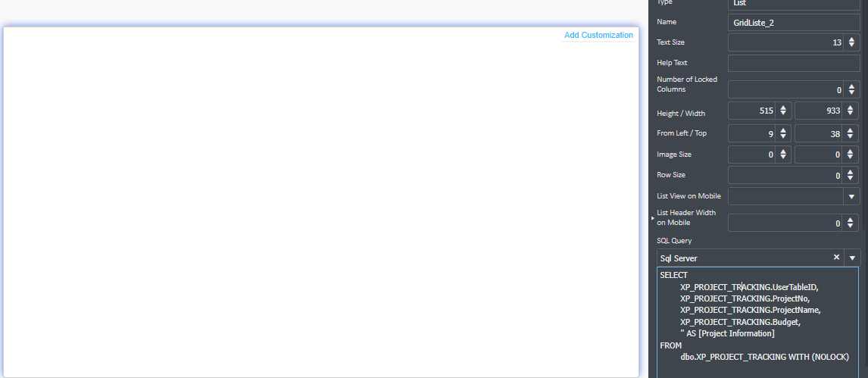Click the Text Size value field
The width and height of the screenshot is (868, 378).
click(785, 42)
